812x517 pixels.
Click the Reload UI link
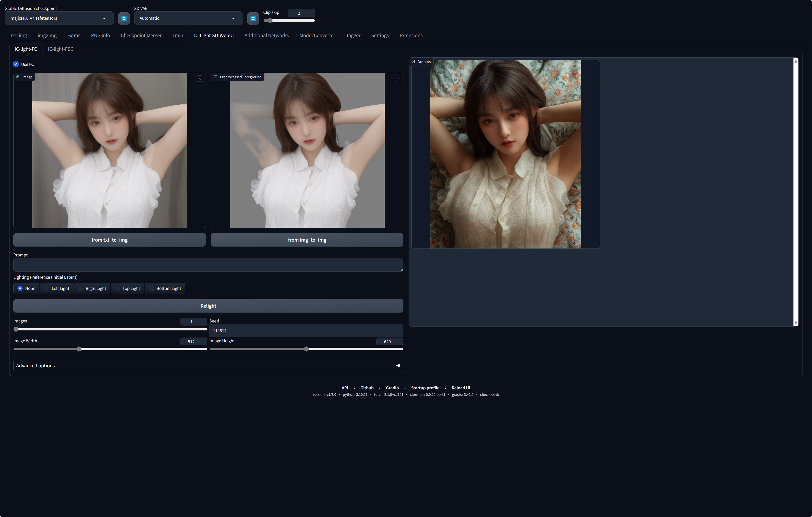[x=461, y=388]
